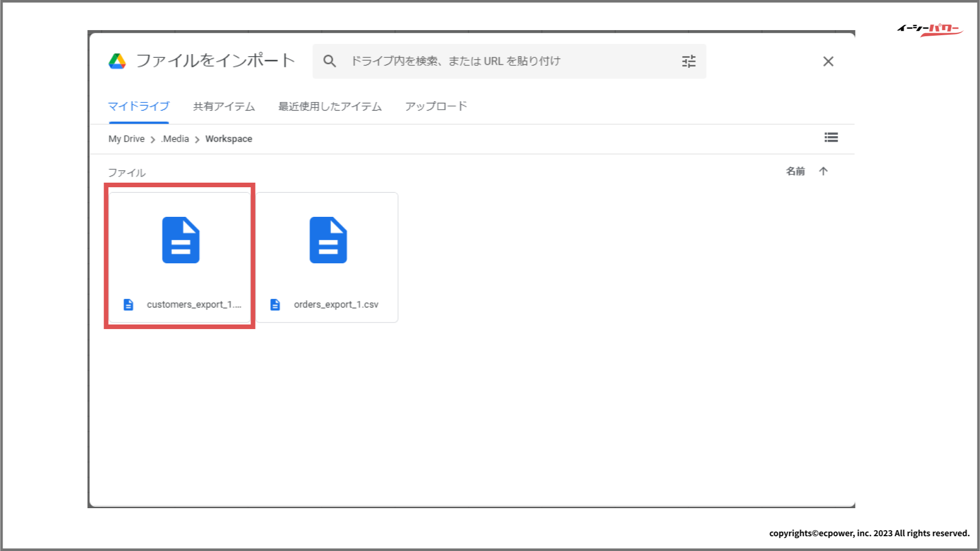Reverse sort direction arrow

click(823, 171)
